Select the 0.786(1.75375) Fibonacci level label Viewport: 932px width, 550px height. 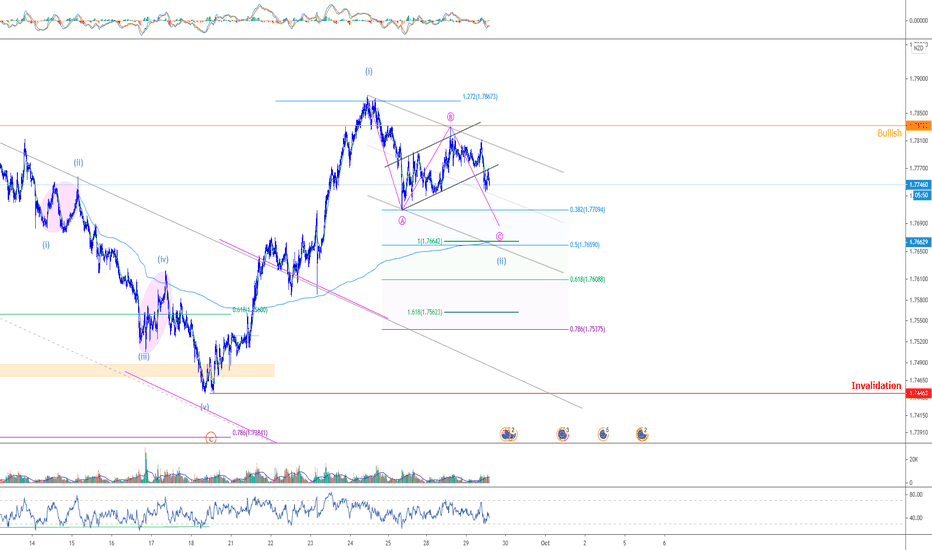click(587, 329)
